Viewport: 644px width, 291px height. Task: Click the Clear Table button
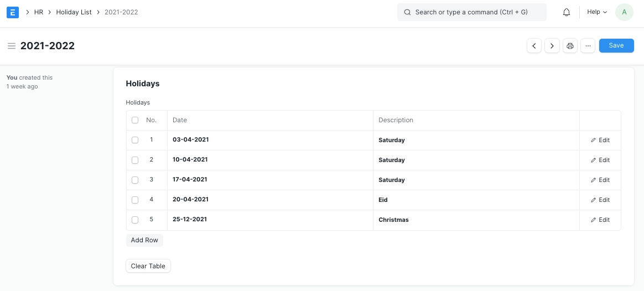148,266
